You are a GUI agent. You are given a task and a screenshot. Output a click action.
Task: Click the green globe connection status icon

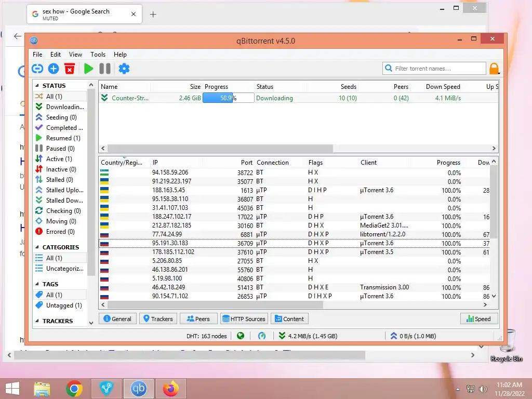click(x=241, y=336)
